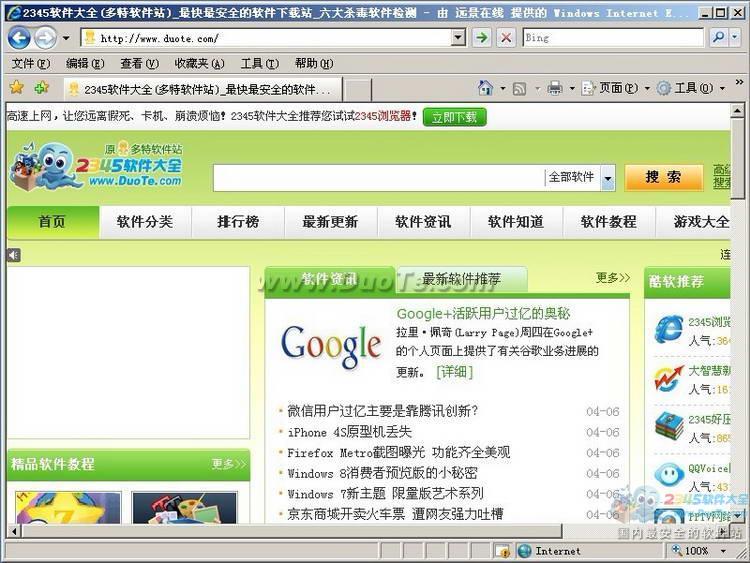Open Windows 8消费者预览版的小秘密 article
The height and width of the screenshot is (563, 750).
tap(382, 473)
